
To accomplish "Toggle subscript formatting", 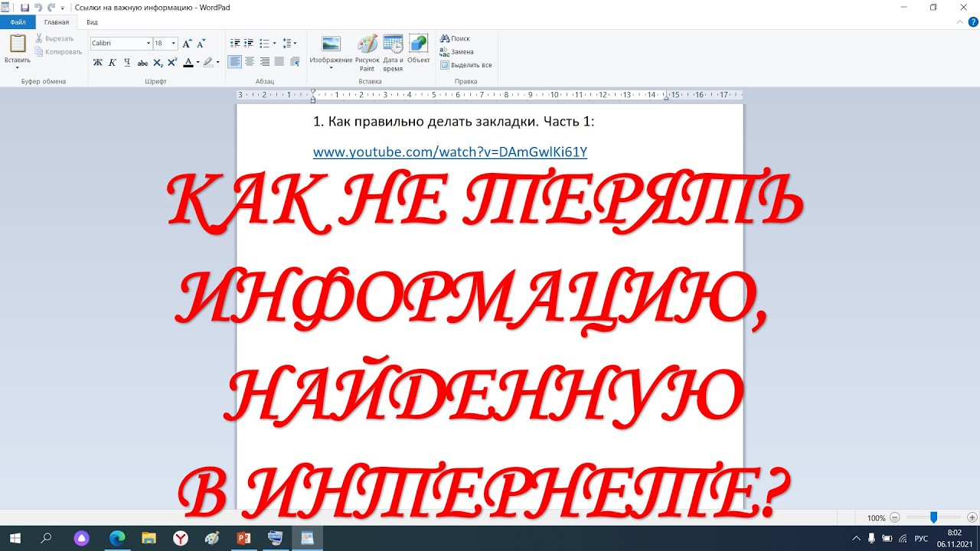I will click(158, 62).
